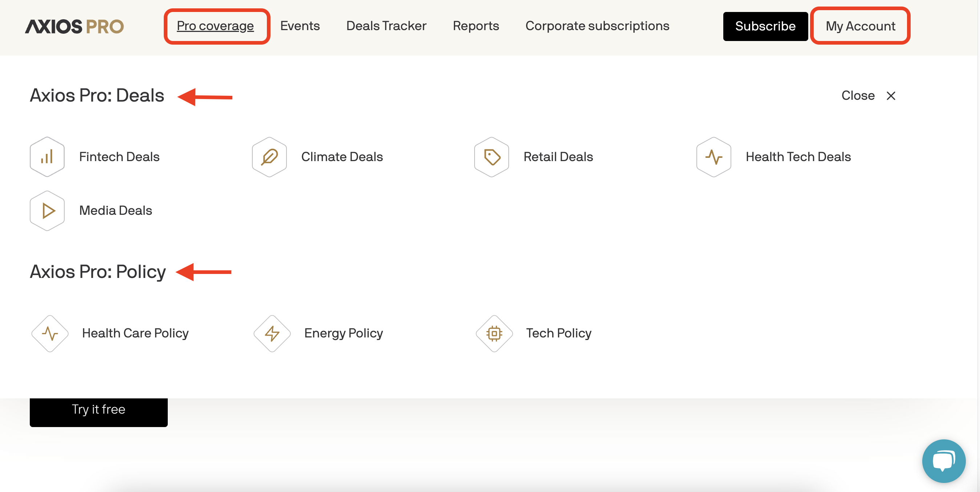Click the Health Tech Deals pulse icon
This screenshot has width=980, height=492.
click(713, 156)
